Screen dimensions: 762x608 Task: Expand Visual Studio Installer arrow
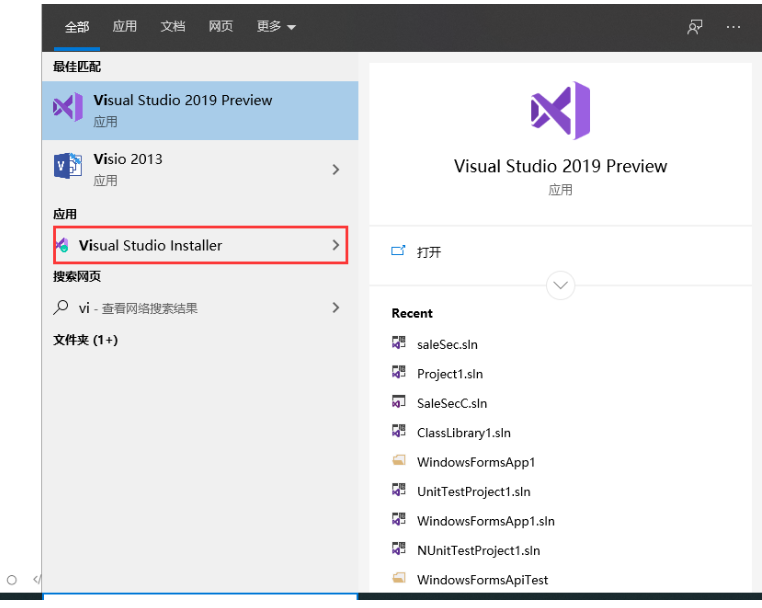point(336,245)
